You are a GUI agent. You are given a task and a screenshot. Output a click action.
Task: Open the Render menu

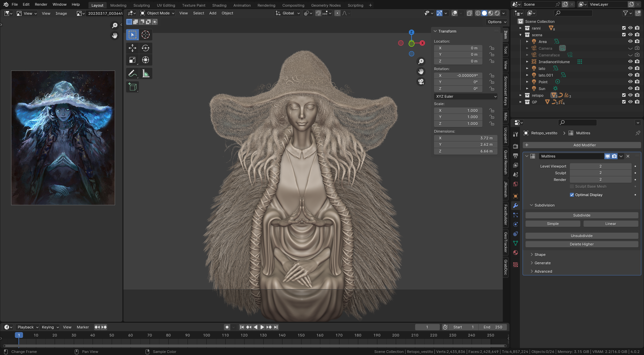coord(41,4)
